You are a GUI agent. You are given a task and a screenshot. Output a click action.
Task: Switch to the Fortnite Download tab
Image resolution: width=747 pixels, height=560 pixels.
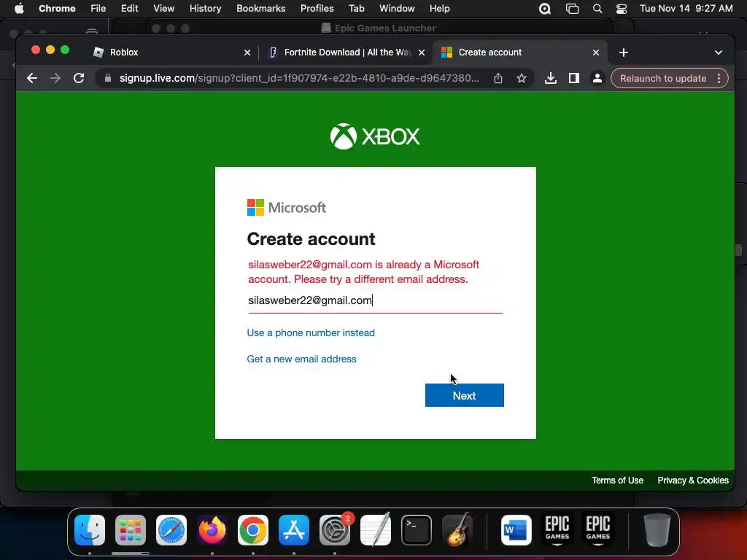tap(342, 52)
